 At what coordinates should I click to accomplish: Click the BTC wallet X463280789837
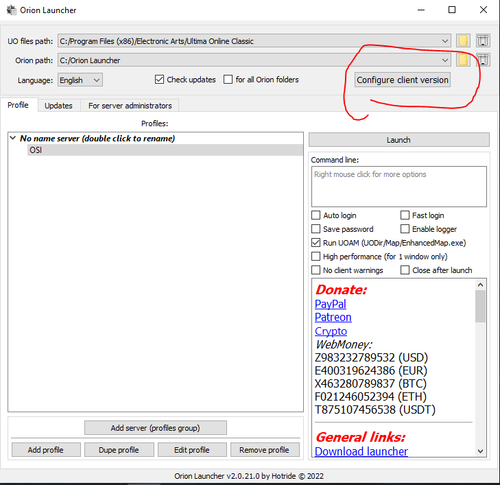coord(371,384)
